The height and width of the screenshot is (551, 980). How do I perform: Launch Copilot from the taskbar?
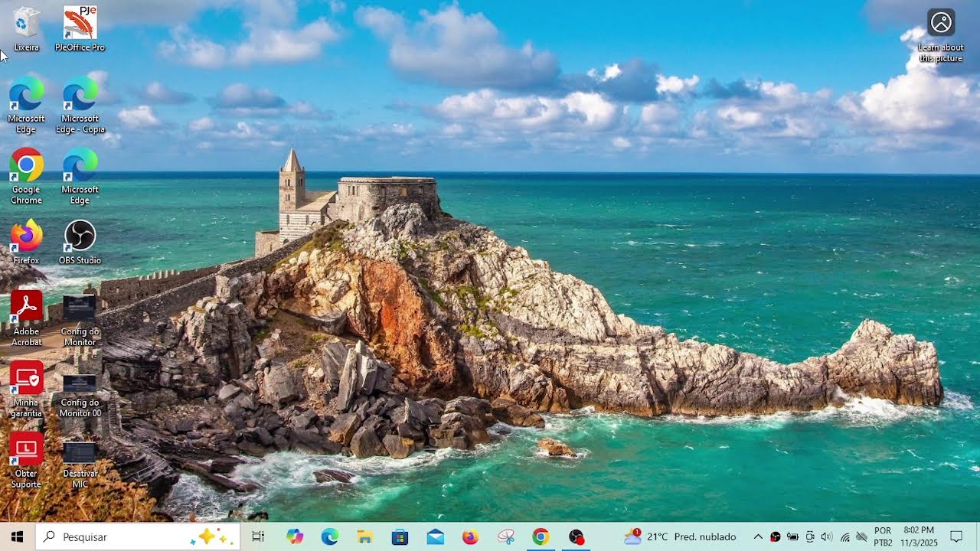pyautogui.click(x=295, y=536)
